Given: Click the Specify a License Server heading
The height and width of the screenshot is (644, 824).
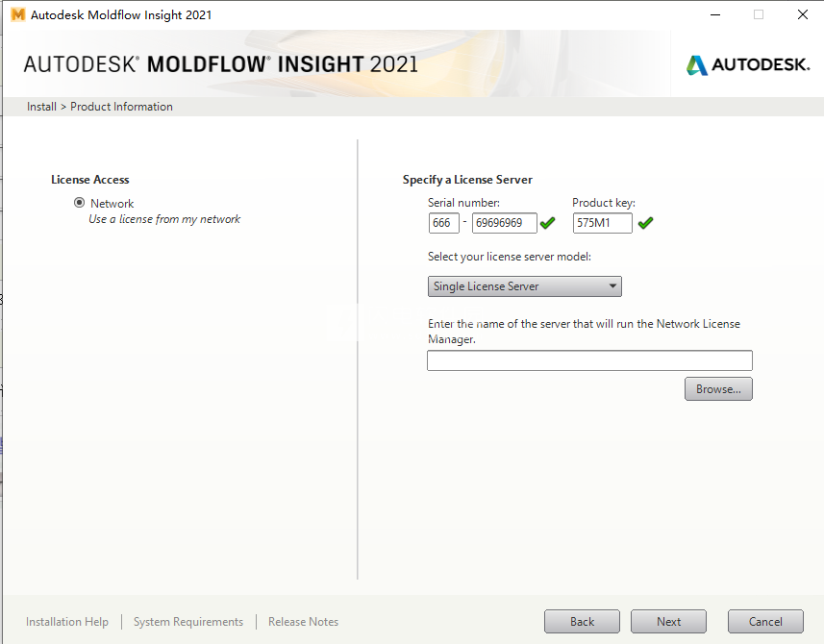Looking at the screenshot, I should point(467,180).
